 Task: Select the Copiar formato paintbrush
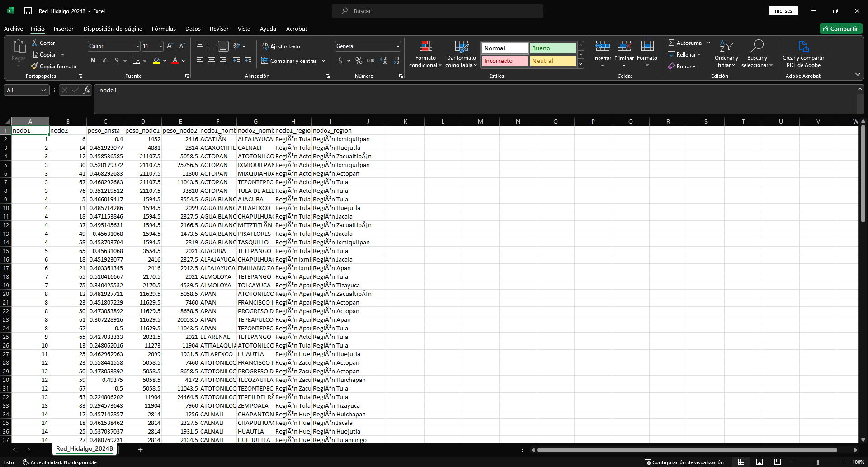pyautogui.click(x=34, y=66)
